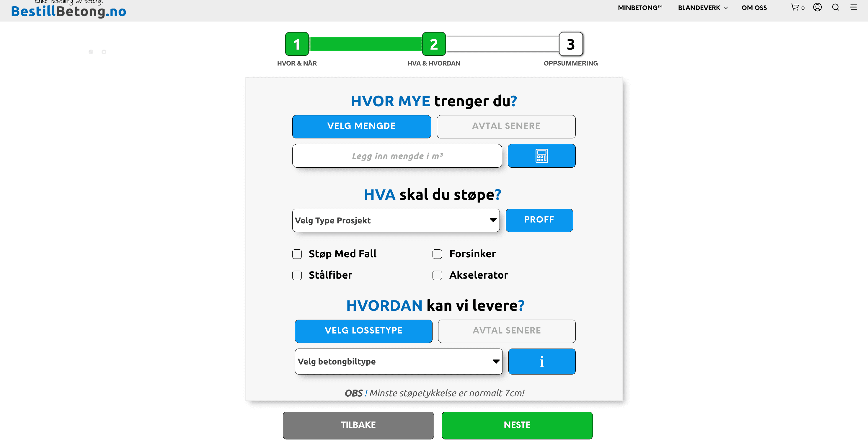Click the Legg inn mengde input field

coord(397,156)
